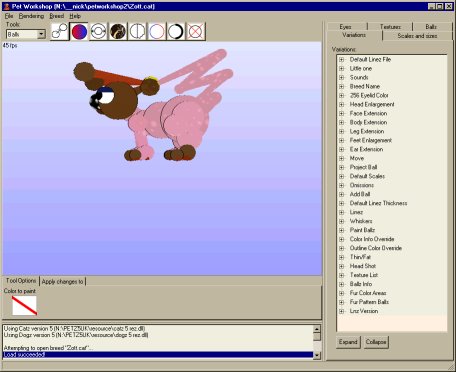Expand the Fur Color Areas node
456x372 pixels.
click(341, 293)
